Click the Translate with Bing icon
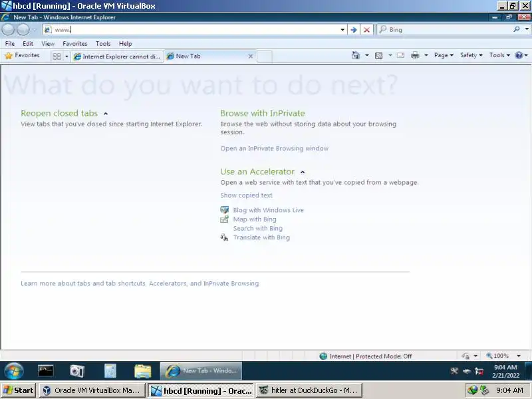 click(224, 237)
